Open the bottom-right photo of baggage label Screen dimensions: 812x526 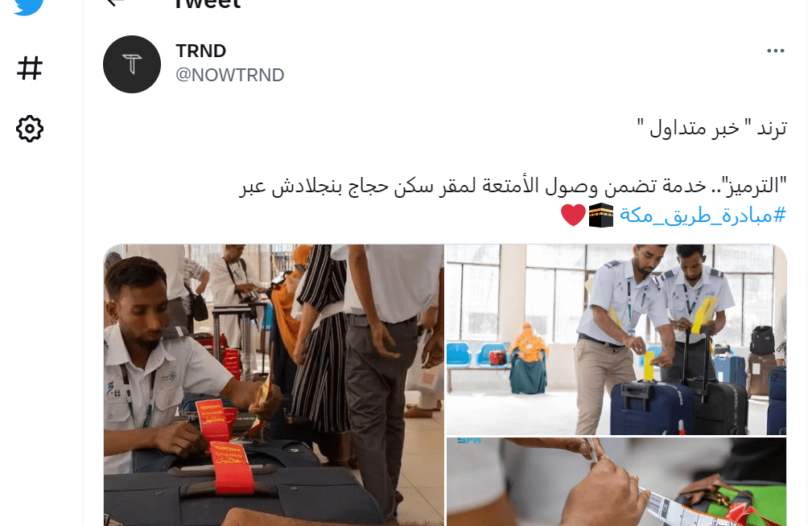(616, 482)
